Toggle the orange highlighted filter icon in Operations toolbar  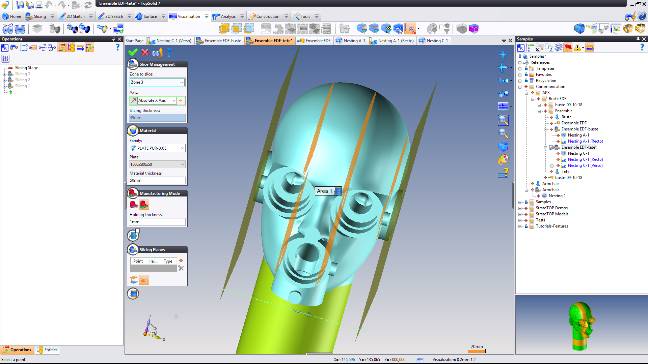point(62,48)
